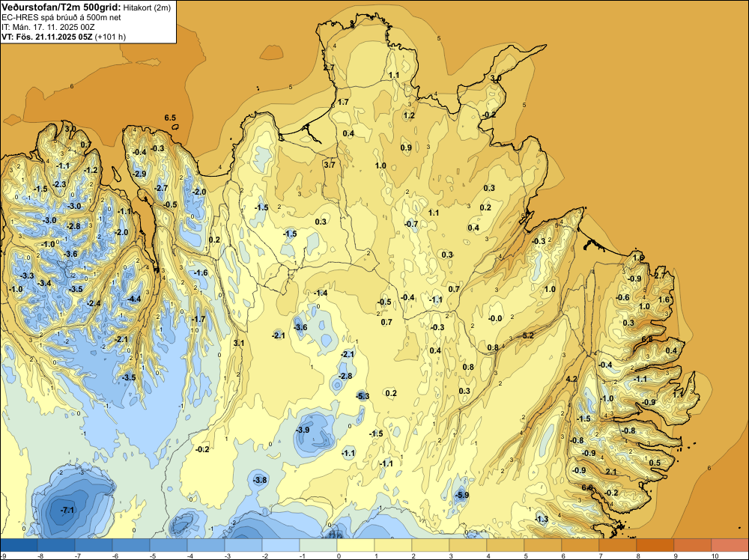Select the '-7.1' value in the dark blue glacier area
This screenshot has width=749, height=560.
[68, 510]
